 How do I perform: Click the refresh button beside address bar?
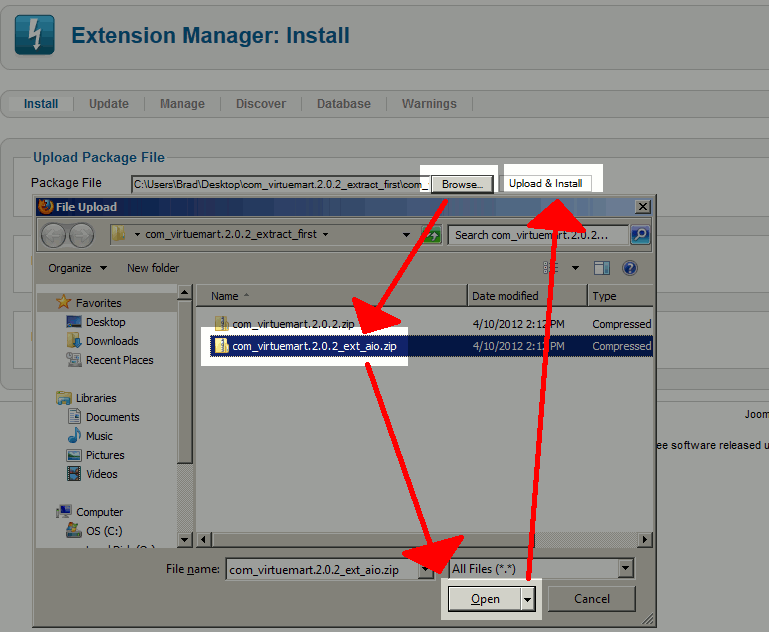[432, 235]
